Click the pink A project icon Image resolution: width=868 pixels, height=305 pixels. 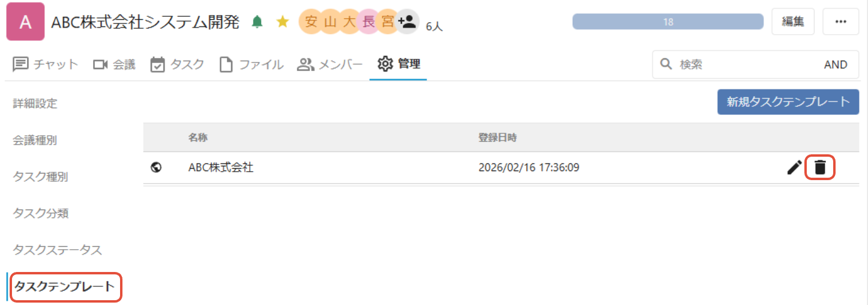(25, 22)
